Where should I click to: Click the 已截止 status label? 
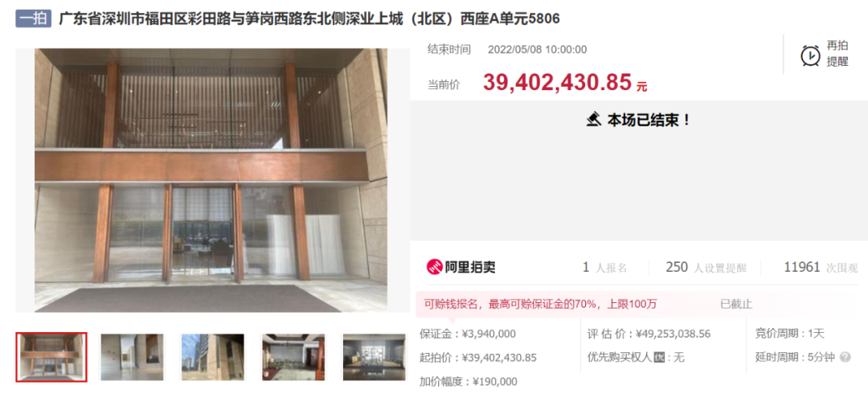pyautogui.click(x=736, y=304)
